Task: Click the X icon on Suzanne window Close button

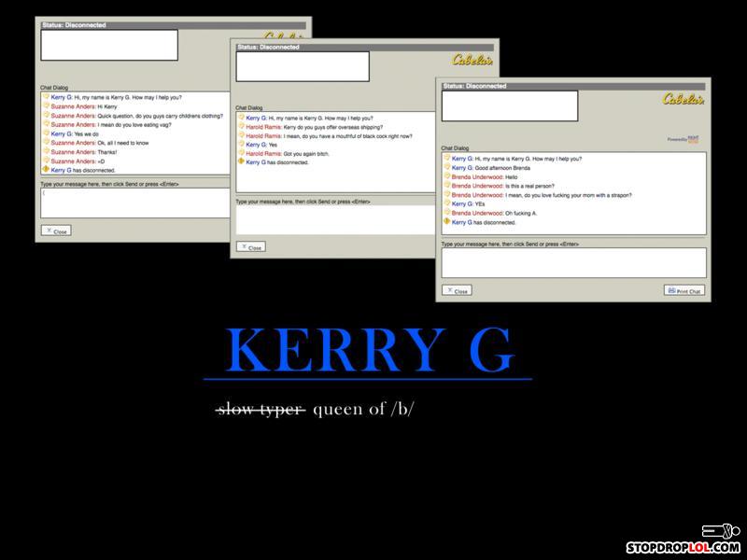Action: (49, 231)
